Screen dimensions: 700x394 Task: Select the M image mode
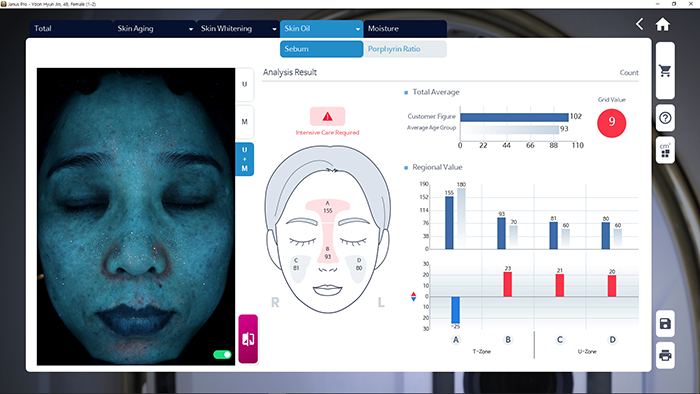(x=244, y=122)
